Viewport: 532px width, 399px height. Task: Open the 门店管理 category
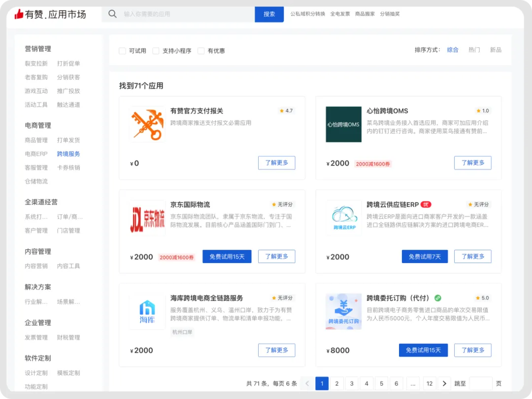[68, 231]
